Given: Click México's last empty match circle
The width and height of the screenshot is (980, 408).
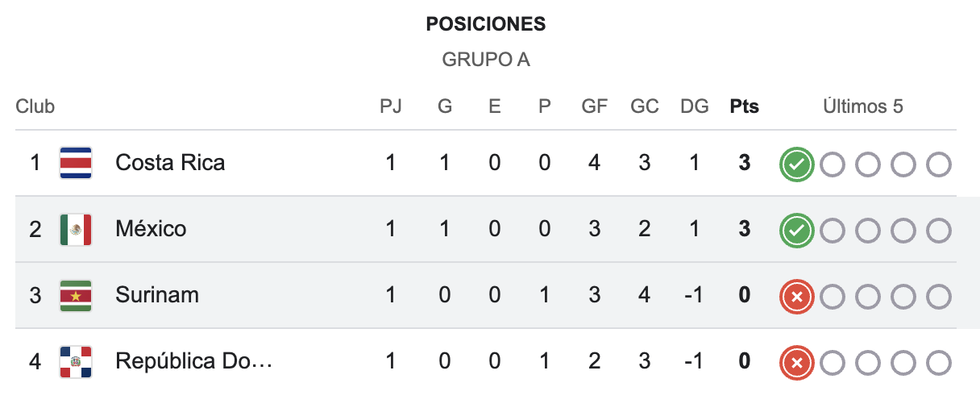Looking at the screenshot, I should tap(939, 231).
